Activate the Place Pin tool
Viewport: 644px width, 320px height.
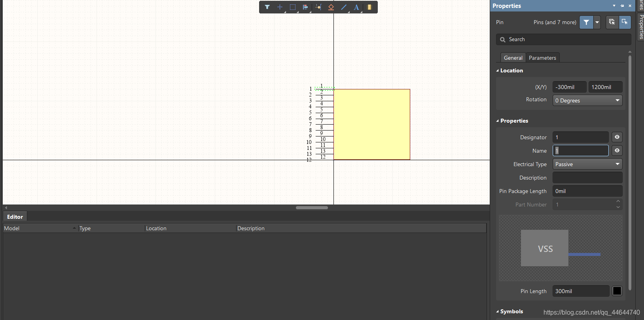click(x=318, y=7)
